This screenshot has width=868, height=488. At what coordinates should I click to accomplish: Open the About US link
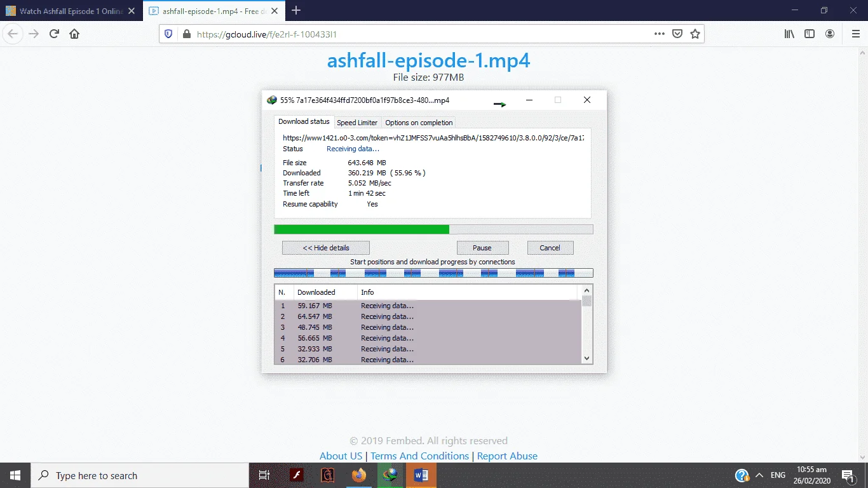coord(341,456)
